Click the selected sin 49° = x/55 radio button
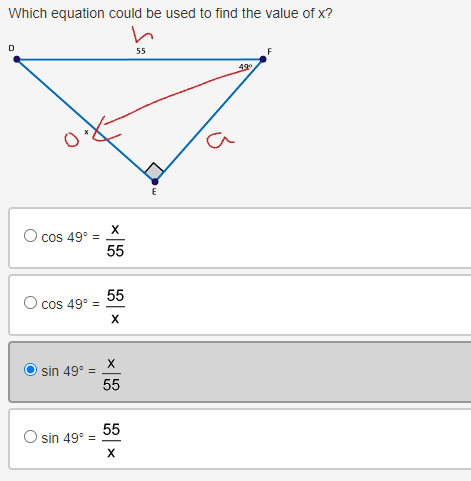 (30, 370)
